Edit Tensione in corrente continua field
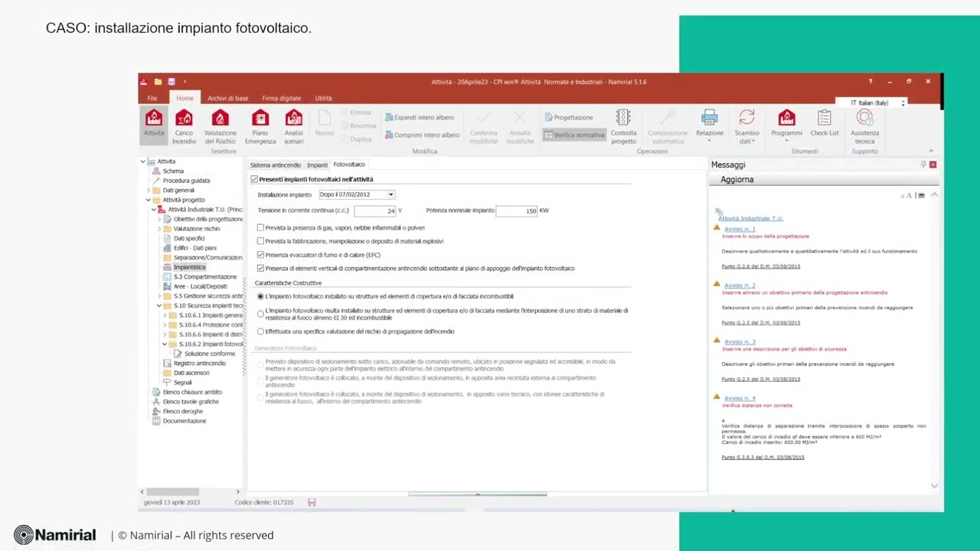This screenshot has height=551, width=980. tap(375, 210)
